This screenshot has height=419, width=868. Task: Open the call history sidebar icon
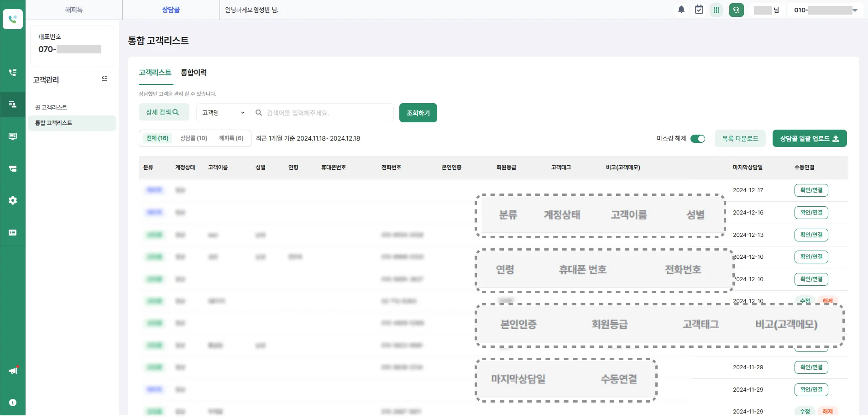[x=13, y=73]
